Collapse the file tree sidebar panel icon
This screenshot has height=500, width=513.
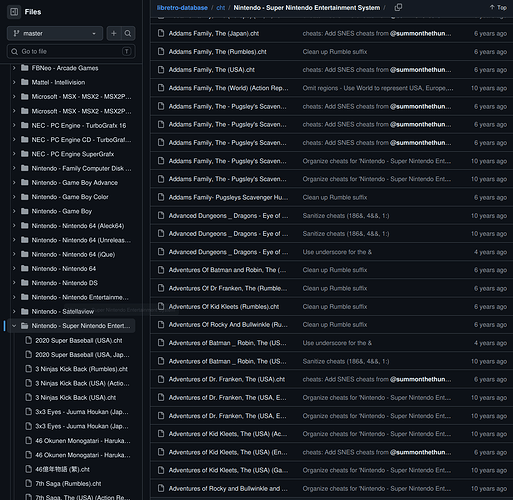pyautogui.click(x=14, y=12)
